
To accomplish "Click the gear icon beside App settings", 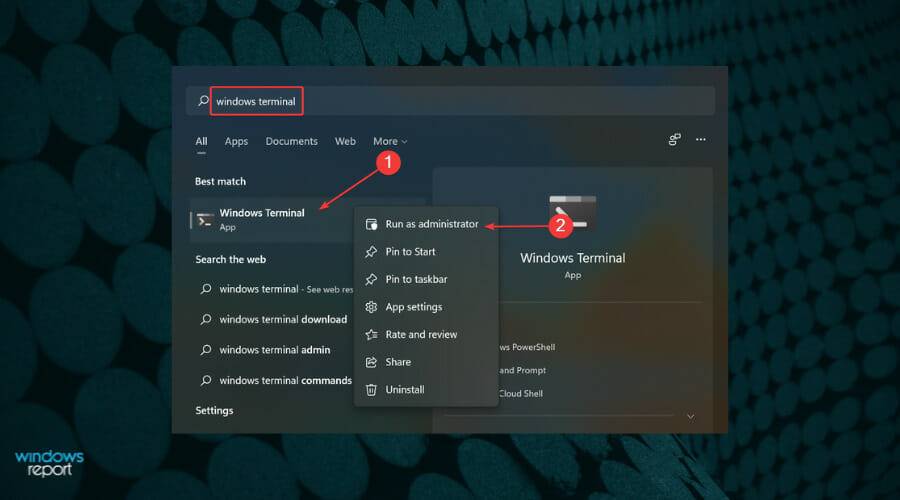I will tap(371, 307).
